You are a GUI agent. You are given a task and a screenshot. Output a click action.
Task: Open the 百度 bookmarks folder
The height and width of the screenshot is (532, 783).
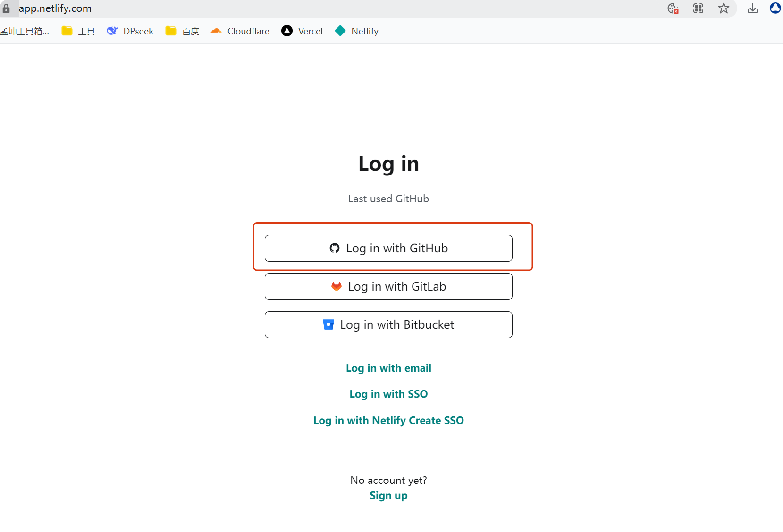tap(182, 31)
